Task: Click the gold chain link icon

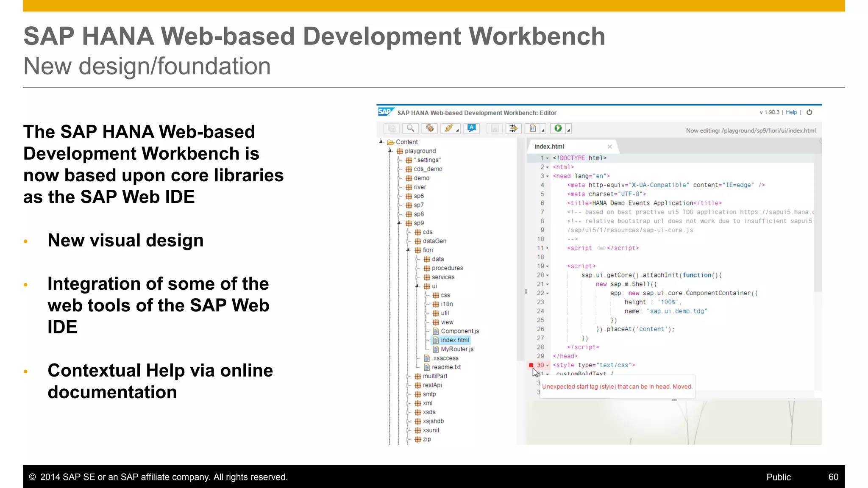Action: (448, 128)
